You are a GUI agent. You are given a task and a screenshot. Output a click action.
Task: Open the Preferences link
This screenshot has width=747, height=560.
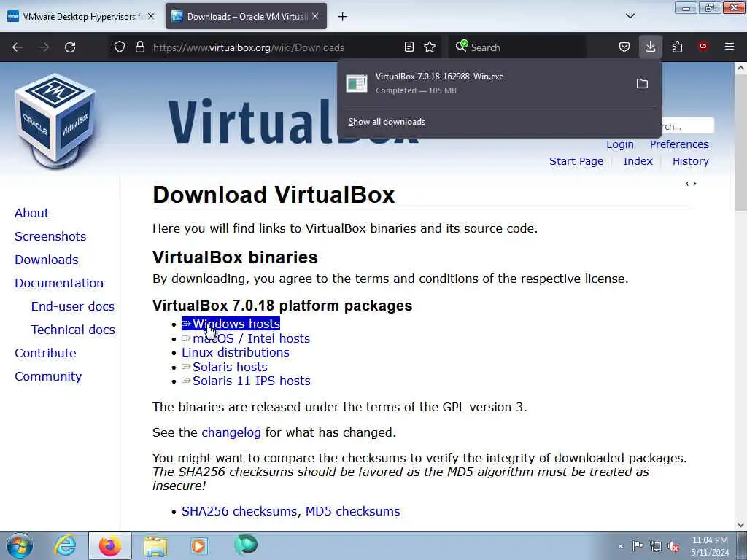coord(679,144)
